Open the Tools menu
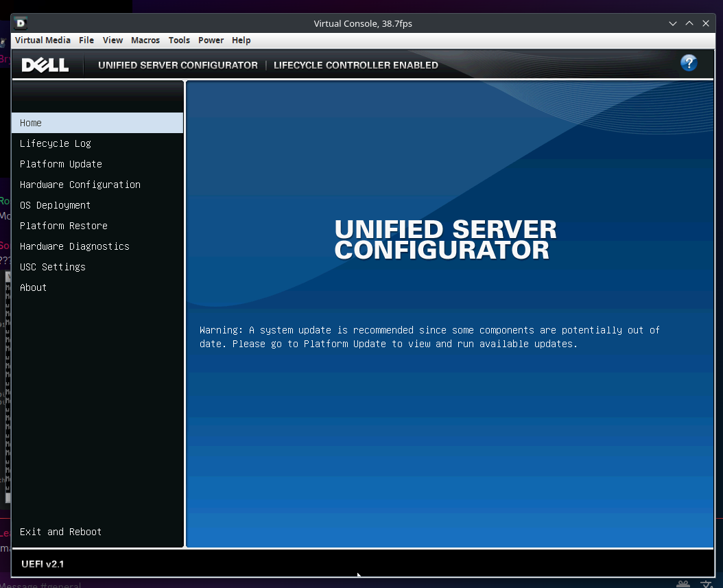723x588 pixels. point(179,40)
